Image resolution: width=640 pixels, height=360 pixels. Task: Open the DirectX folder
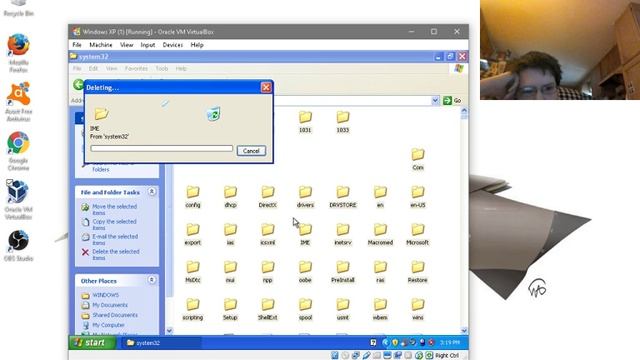pyautogui.click(x=268, y=196)
